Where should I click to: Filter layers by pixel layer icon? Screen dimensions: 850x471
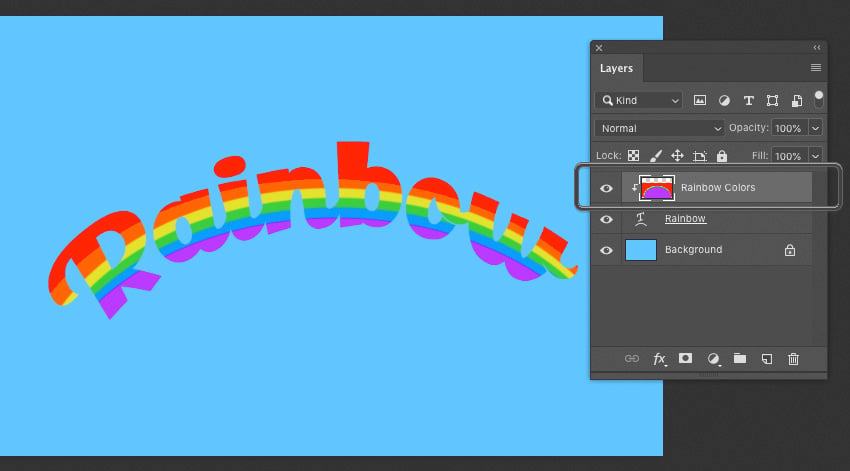[700, 100]
